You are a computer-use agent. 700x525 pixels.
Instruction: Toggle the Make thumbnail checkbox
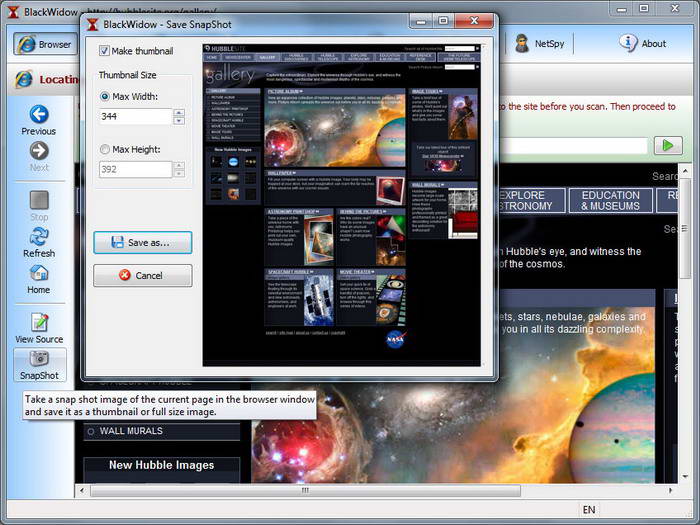(104, 51)
